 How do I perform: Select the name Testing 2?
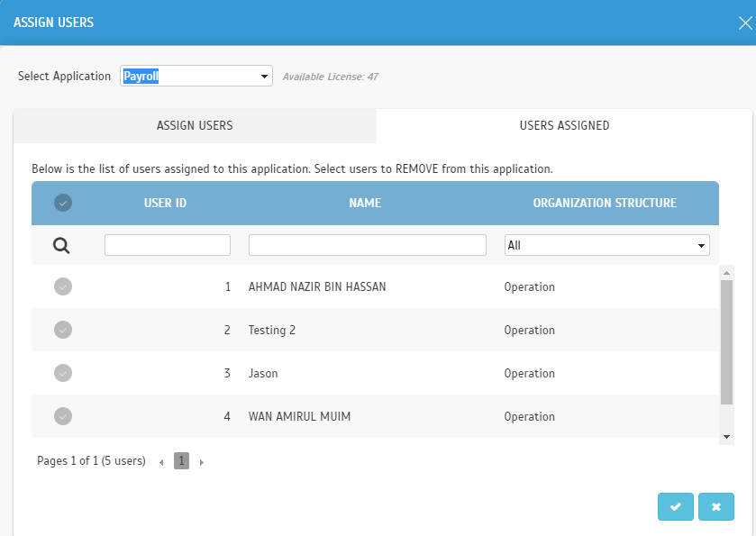[272, 331]
